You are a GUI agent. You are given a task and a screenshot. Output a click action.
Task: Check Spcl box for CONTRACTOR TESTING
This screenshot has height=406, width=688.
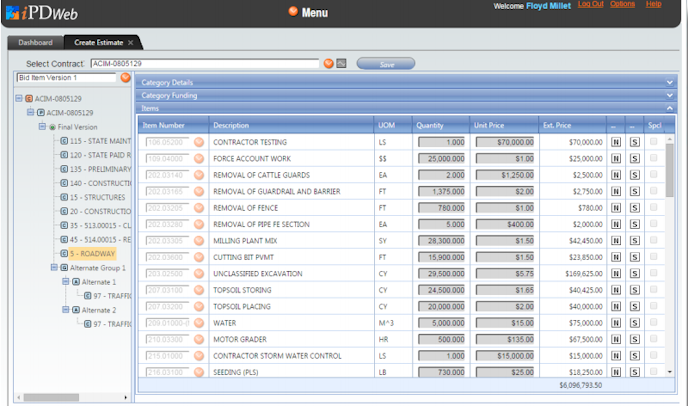tap(653, 141)
